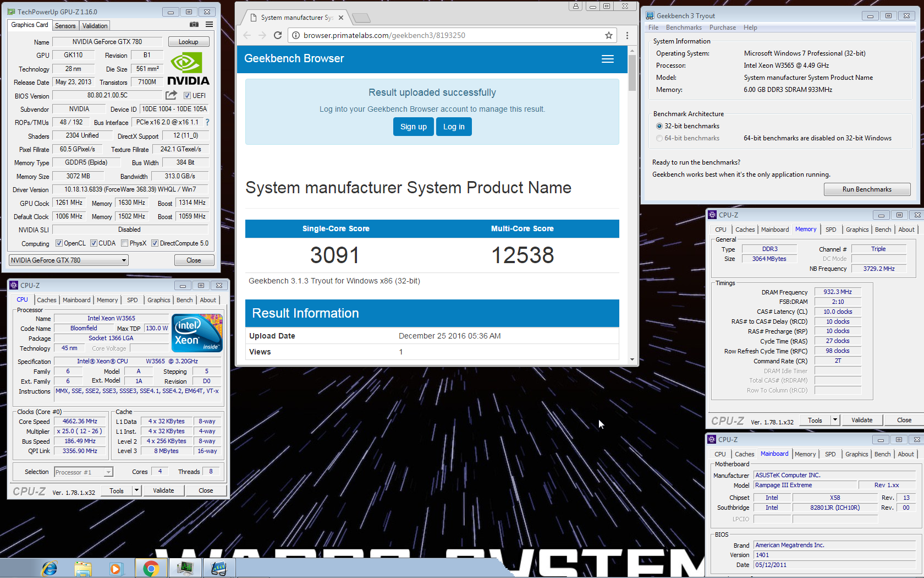The height and width of the screenshot is (578, 924).
Task: Click Close in the GPU-Z window
Action: [x=194, y=260]
